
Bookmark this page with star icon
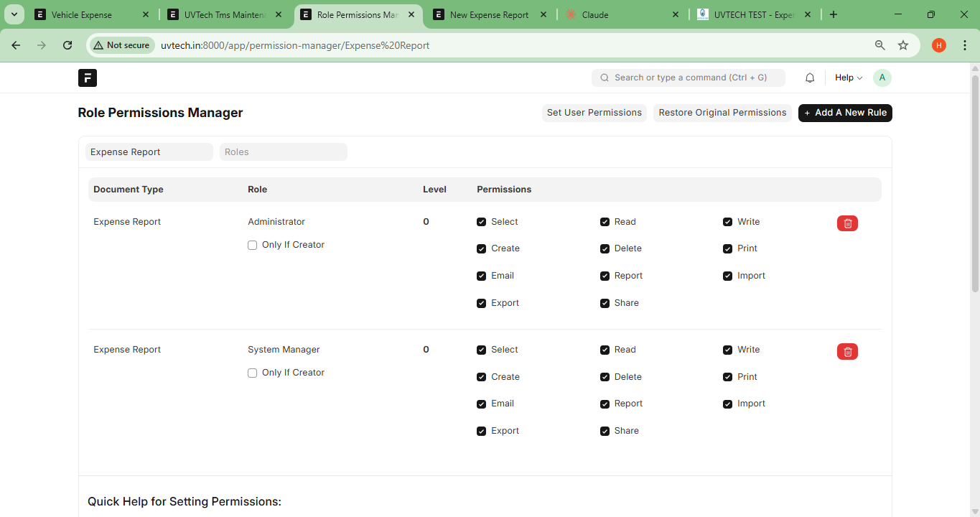tap(903, 45)
